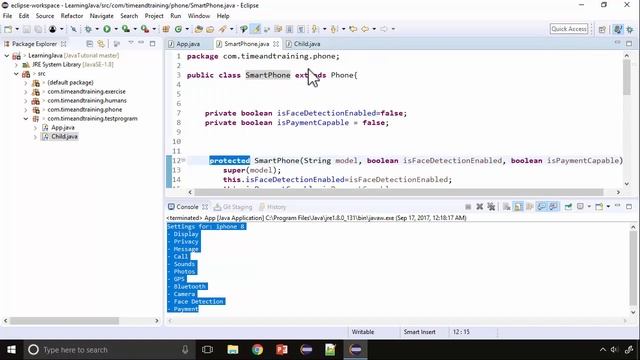
Task: Select Child.java in Package Explorer
Action: click(x=64, y=137)
